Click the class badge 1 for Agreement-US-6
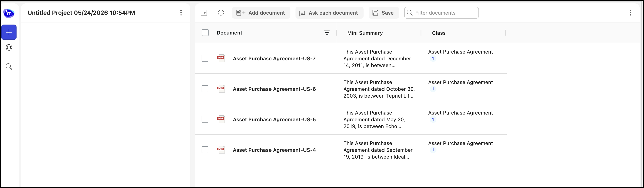This screenshot has height=188, width=644. pos(433,89)
